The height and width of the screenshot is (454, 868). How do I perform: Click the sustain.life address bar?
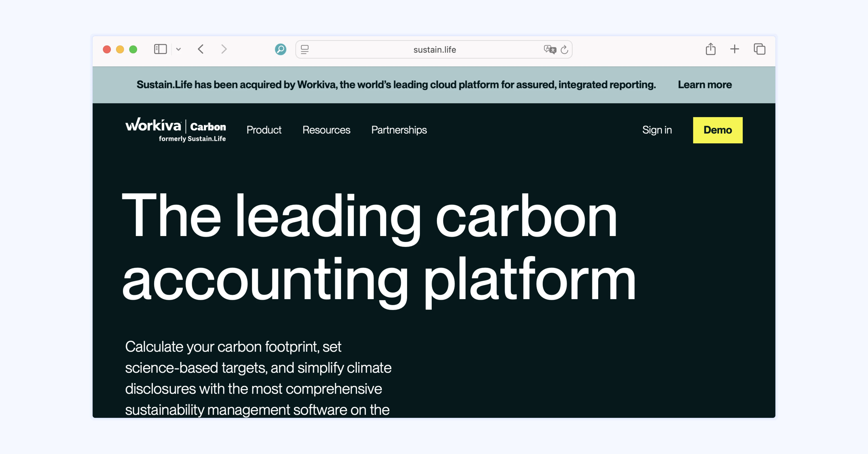click(x=434, y=50)
